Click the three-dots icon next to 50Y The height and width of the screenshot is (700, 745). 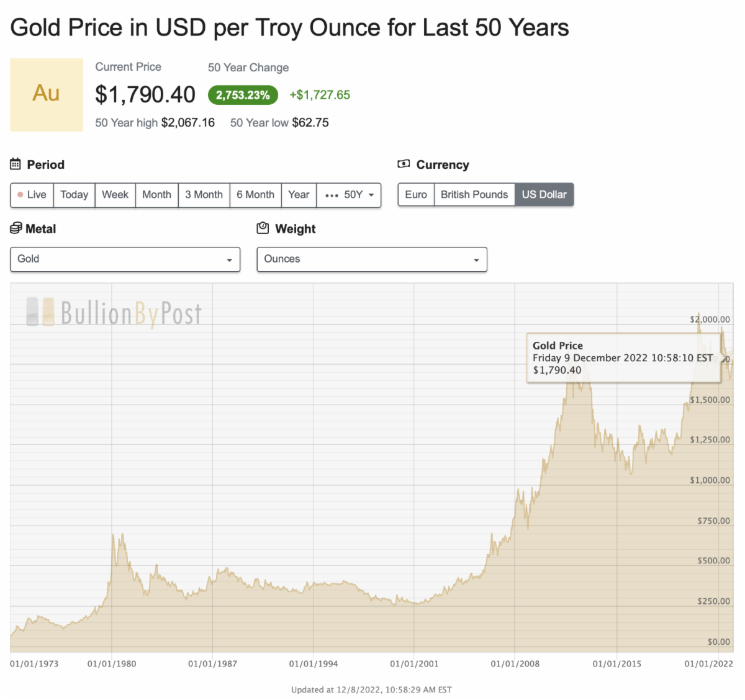point(332,195)
